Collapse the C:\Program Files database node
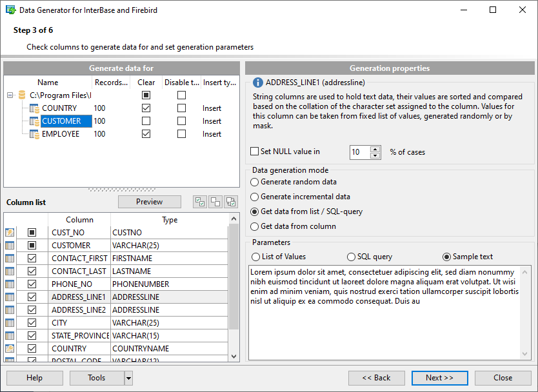This screenshot has width=538, height=392. coord(10,95)
